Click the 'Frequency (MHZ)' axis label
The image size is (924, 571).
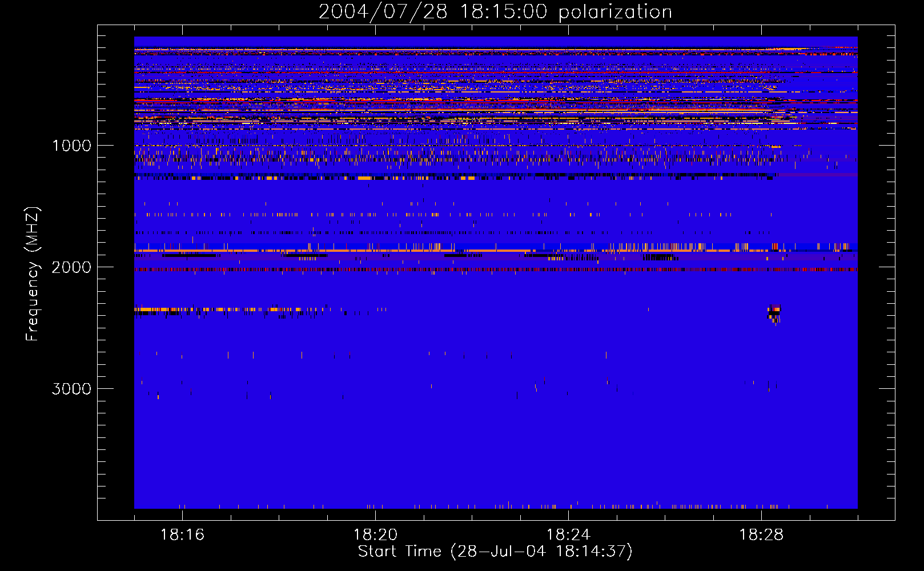[x=33, y=274]
